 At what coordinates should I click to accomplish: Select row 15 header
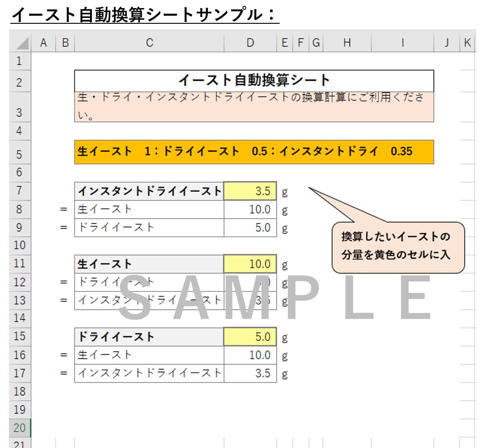[x=20, y=337]
